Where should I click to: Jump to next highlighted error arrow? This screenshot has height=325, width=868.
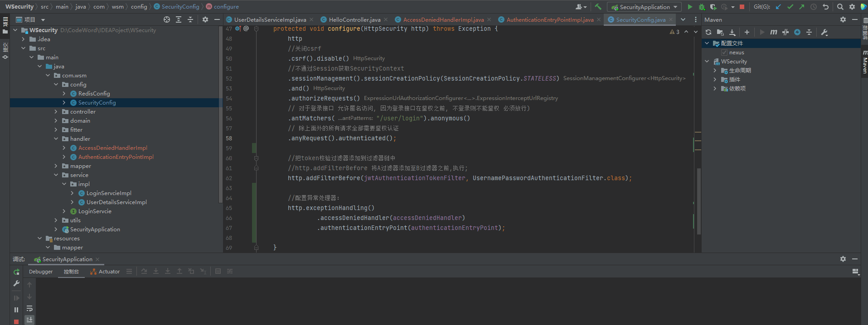pos(696,32)
